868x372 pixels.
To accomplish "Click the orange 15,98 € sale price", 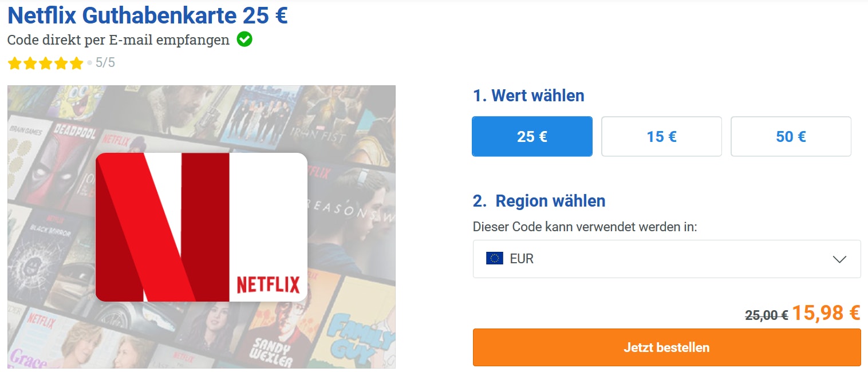I will coord(826,313).
